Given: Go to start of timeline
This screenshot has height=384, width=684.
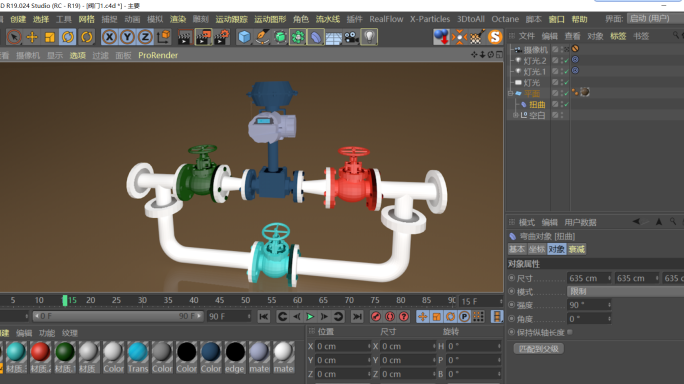Looking at the screenshot, I should [x=263, y=317].
